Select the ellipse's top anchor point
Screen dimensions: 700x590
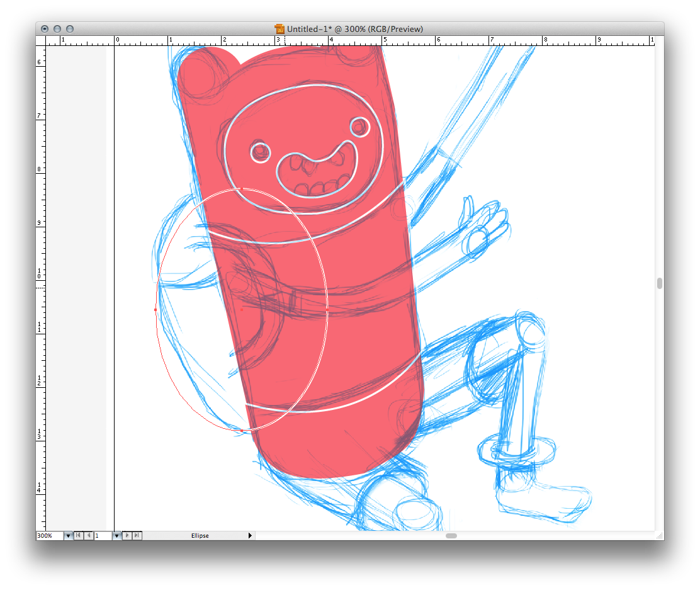[x=242, y=188]
